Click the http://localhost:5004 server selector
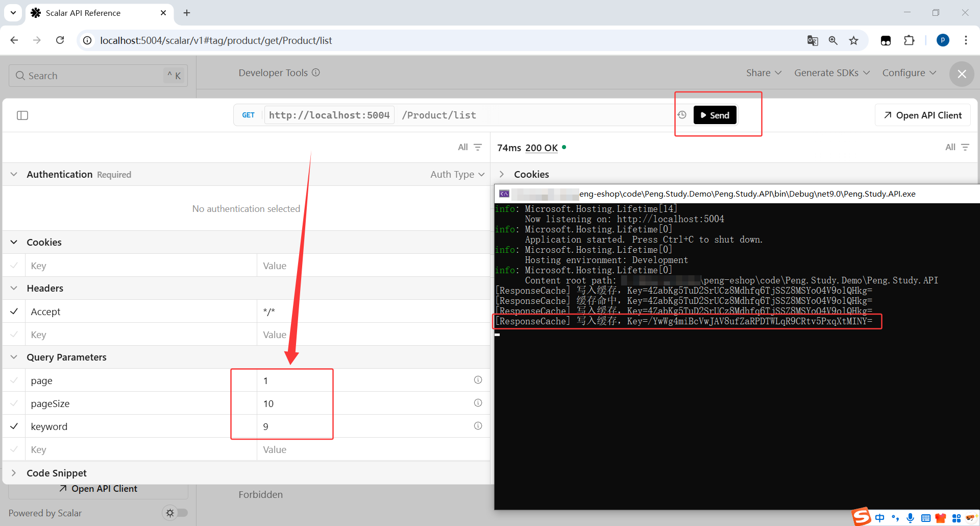Screen dimensions: 980x526 (329, 115)
